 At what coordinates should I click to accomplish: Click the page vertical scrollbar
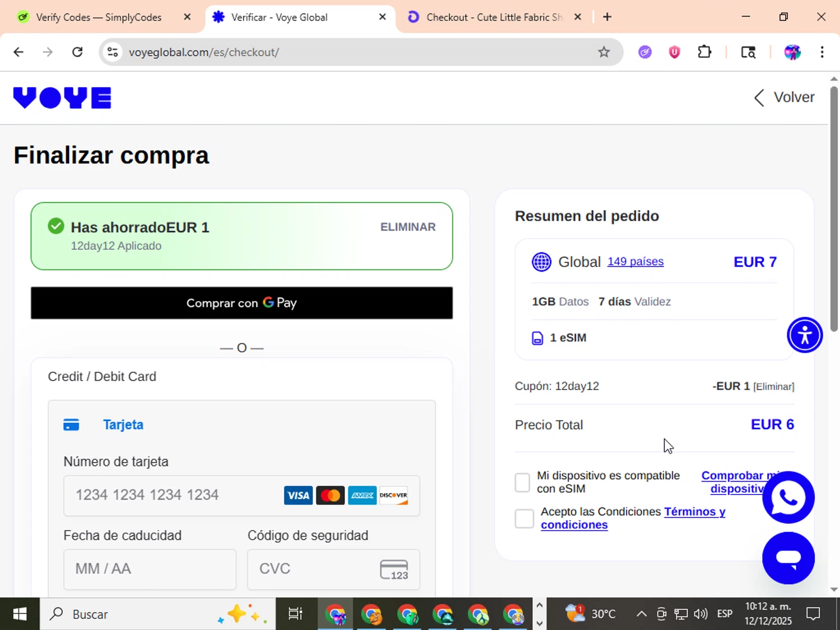[x=834, y=209]
